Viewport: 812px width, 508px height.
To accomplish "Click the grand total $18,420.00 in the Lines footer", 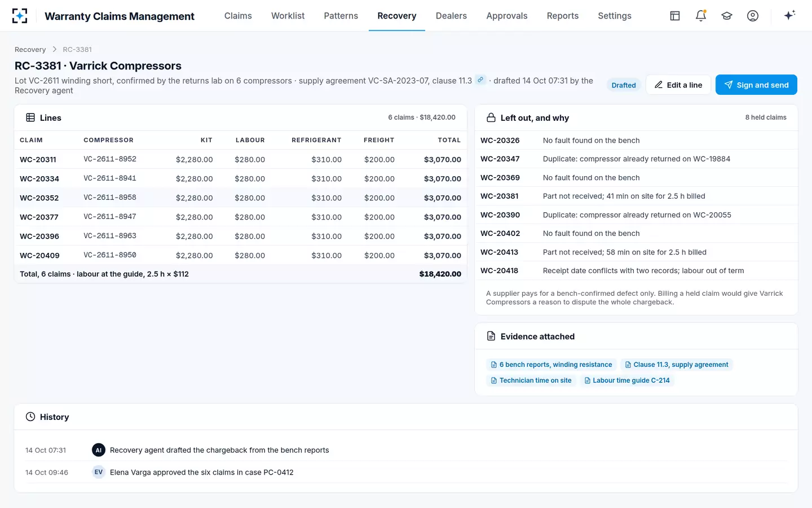I will [440, 274].
